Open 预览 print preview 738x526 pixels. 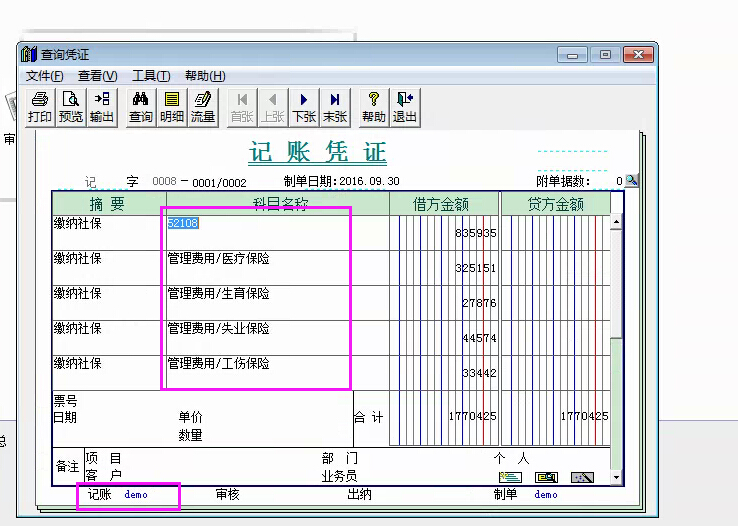coord(71,107)
